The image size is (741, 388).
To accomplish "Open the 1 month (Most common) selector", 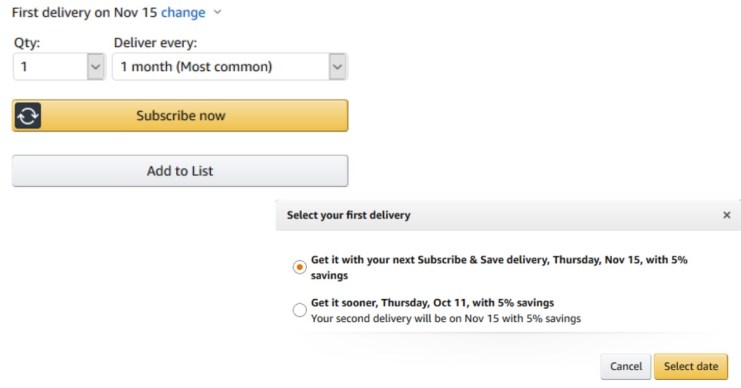I will point(230,67).
